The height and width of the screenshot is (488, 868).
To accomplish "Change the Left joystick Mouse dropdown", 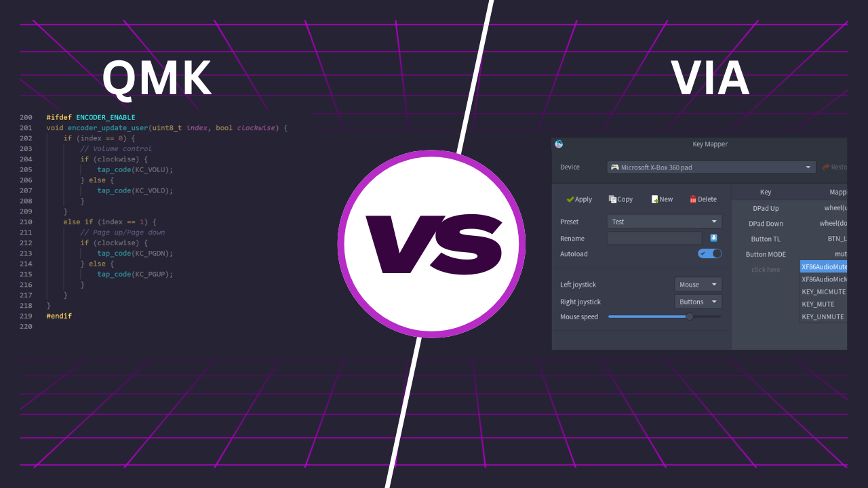I will 698,284.
